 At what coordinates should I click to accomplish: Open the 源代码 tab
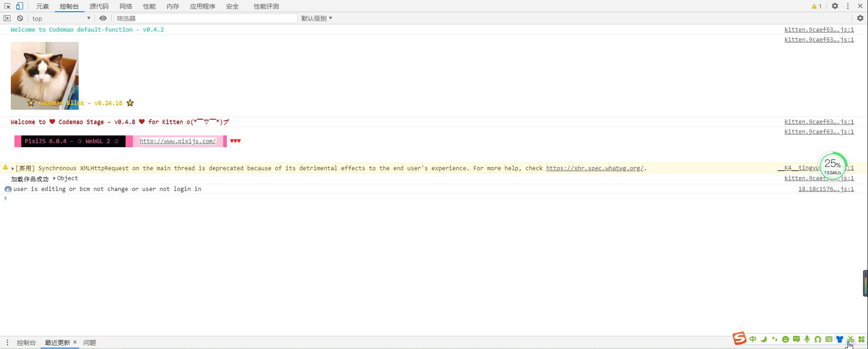coord(99,6)
